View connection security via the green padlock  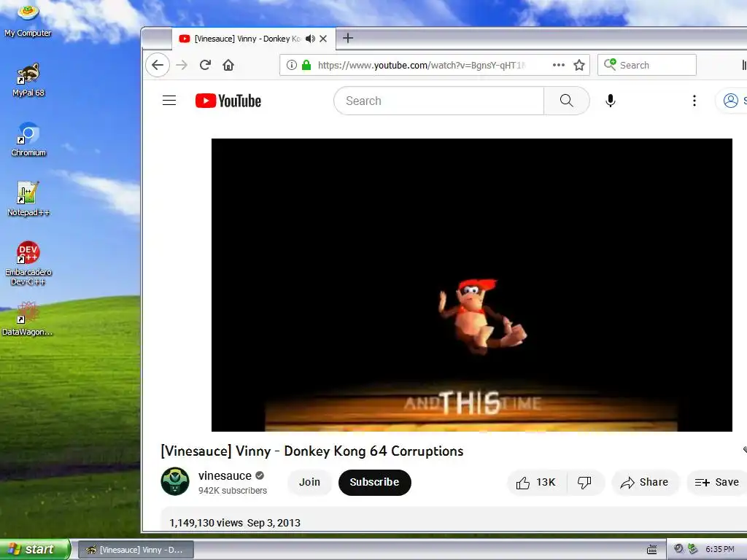coord(306,65)
